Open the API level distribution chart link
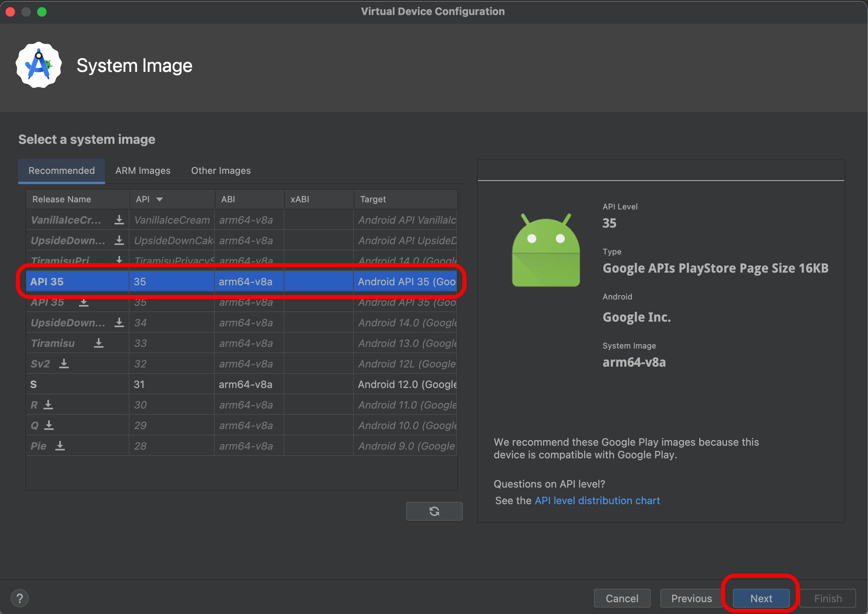Viewport: 868px width, 614px height. coord(597,501)
